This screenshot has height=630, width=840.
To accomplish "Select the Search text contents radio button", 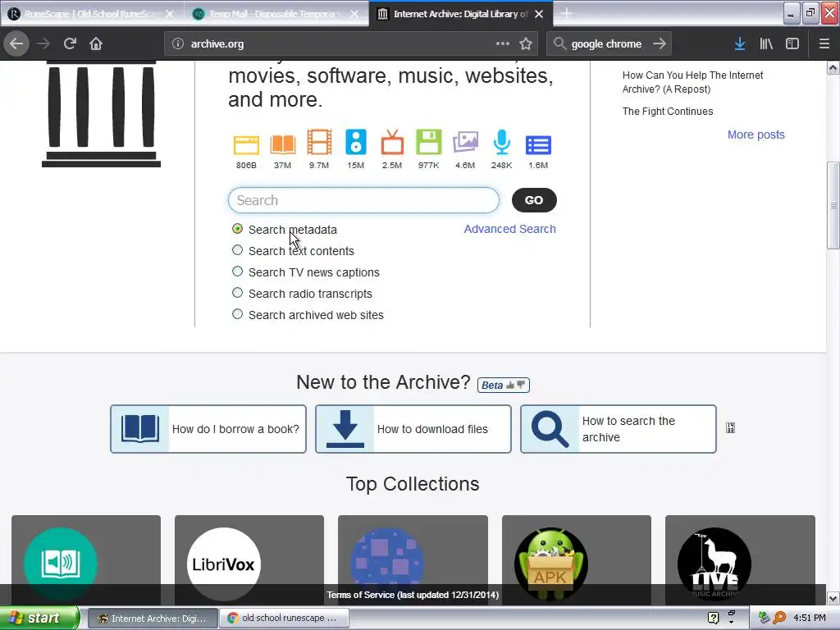I will point(237,250).
